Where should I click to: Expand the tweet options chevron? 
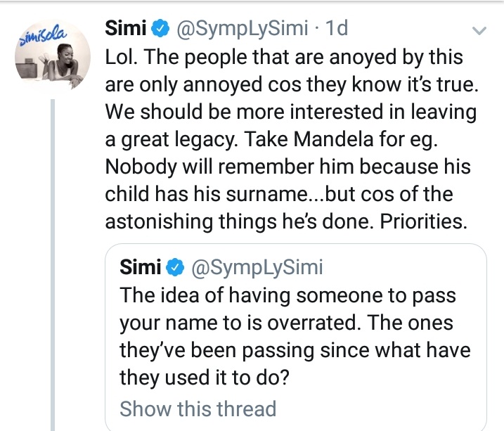[479, 31]
